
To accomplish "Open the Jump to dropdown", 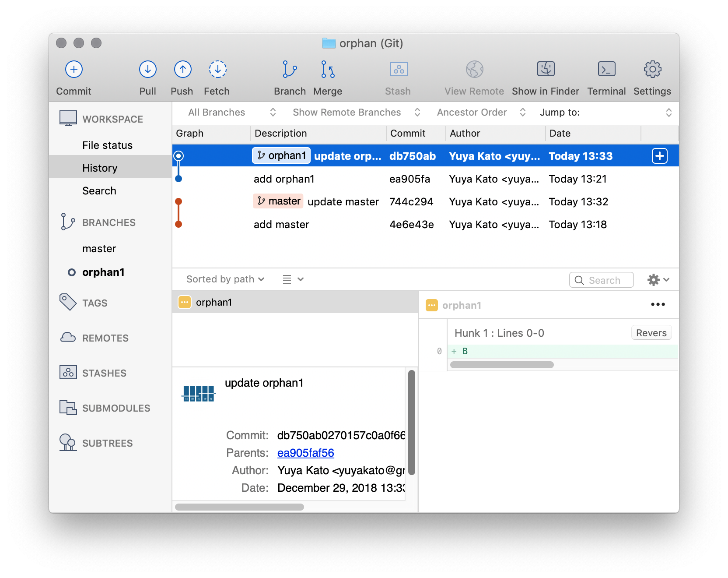I will pos(605,113).
